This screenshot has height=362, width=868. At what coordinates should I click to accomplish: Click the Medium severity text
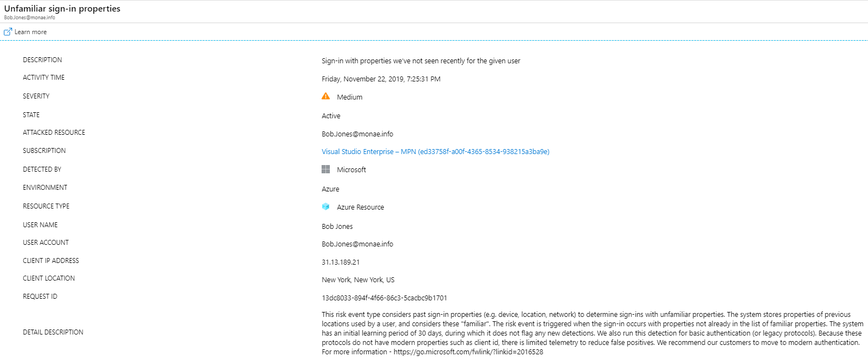click(x=350, y=97)
